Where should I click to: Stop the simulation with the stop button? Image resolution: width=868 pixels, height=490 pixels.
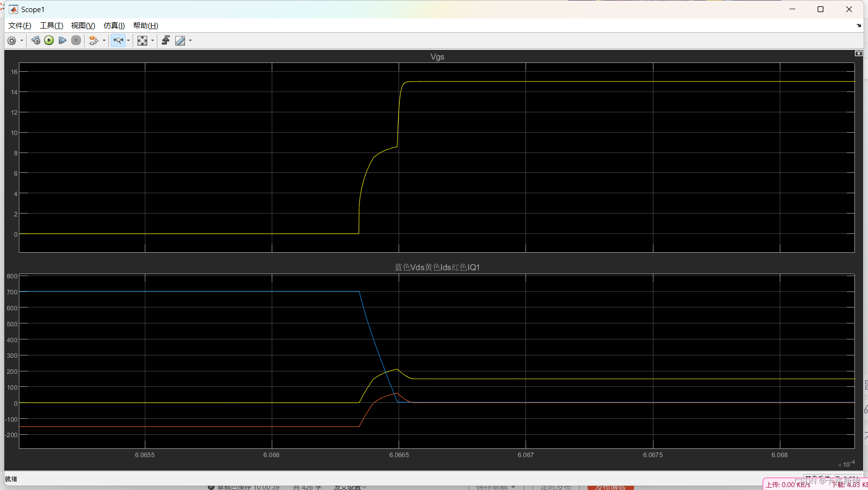click(x=76, y=40)
